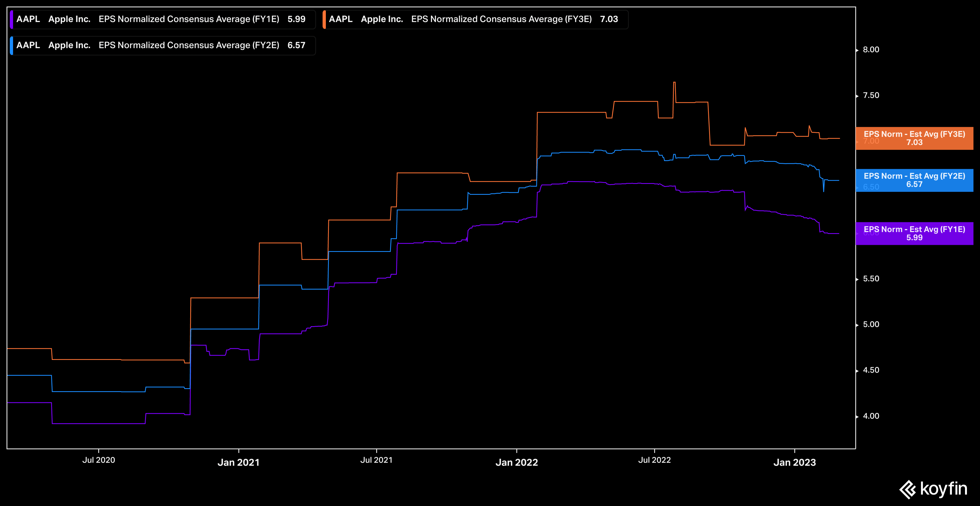Click the 'Jan 2022' date axis label
The height and width of the screenshot is (506, 980).
pyautogui.click(x=517, y=462)
